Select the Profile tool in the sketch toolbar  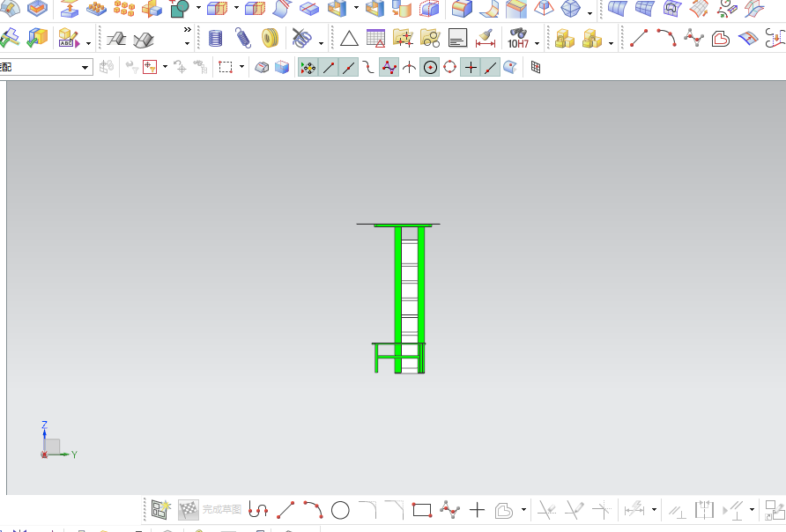click(x=258, y=511)
